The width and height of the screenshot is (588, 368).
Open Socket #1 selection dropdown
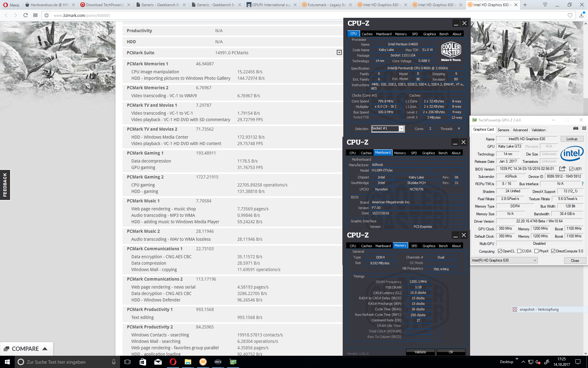pyautogui.click(x=388, y=129)
